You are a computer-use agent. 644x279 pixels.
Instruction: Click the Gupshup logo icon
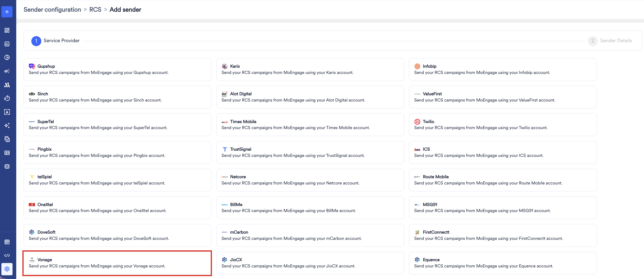[32, 66]
